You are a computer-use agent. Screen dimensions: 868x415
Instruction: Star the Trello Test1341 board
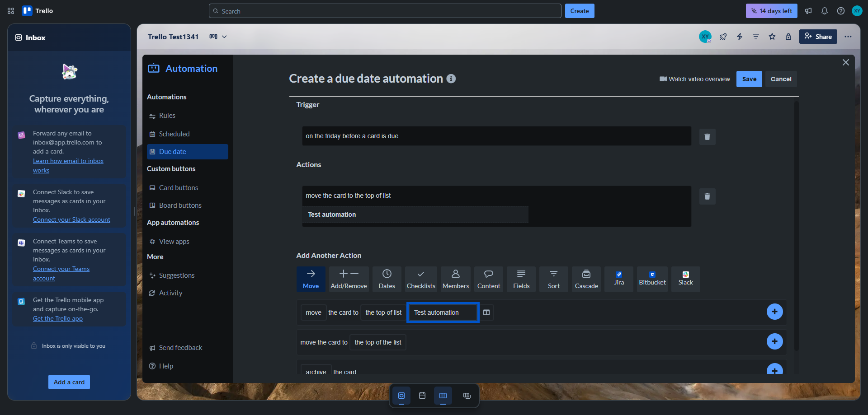772,37
